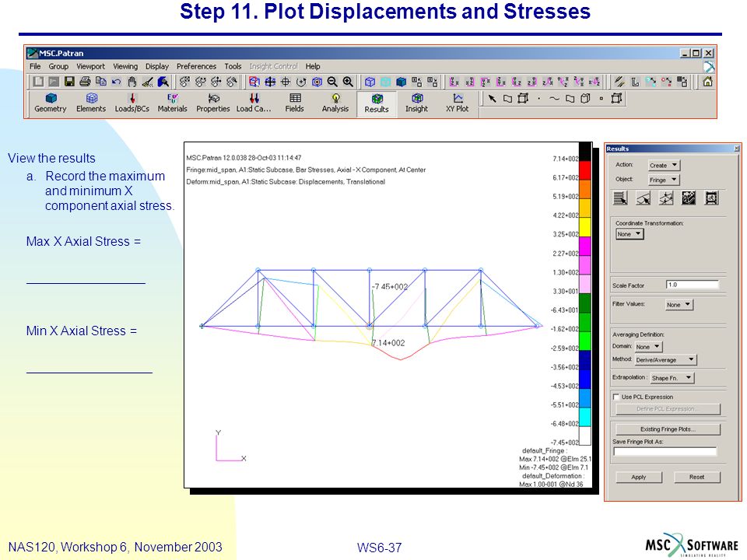Viewport: 747px width, 560px height.
Task: Click the Fit View icon
Action: [x=270, y=82]
